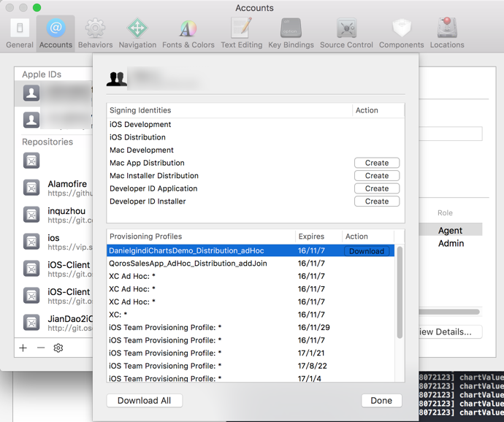Click the partially hidden View Details button

tap(450, 332)
